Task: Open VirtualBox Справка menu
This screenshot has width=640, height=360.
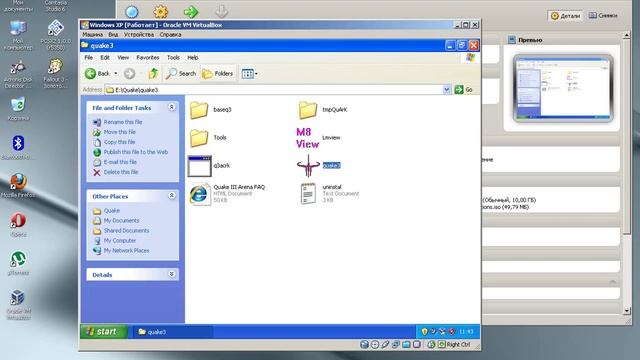Action: [x=170, y=35]
